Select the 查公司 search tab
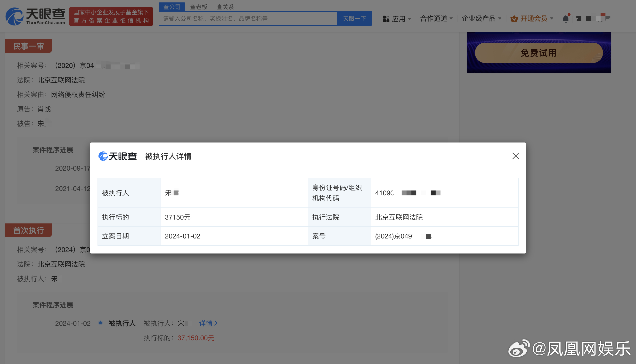This screenshot has width=636, height=364. coord(172,7)
